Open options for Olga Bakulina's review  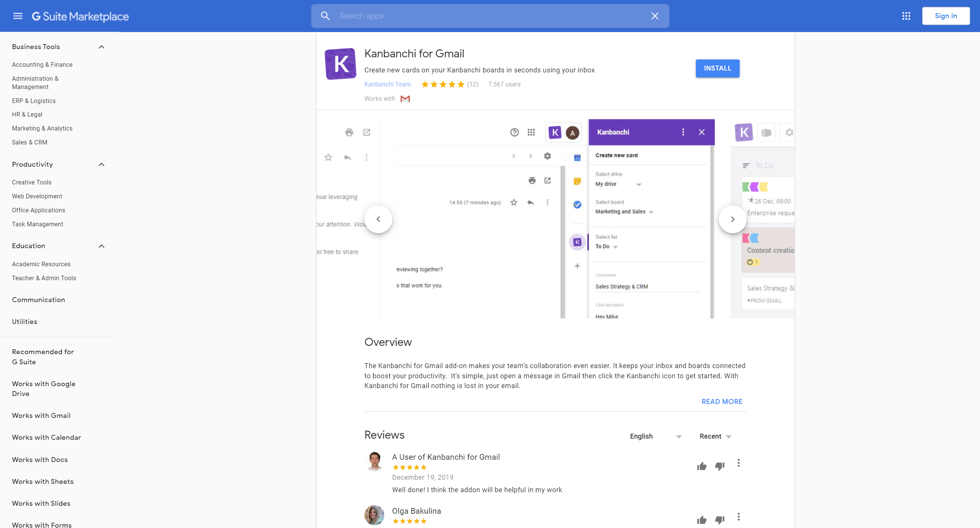(738, 517)
